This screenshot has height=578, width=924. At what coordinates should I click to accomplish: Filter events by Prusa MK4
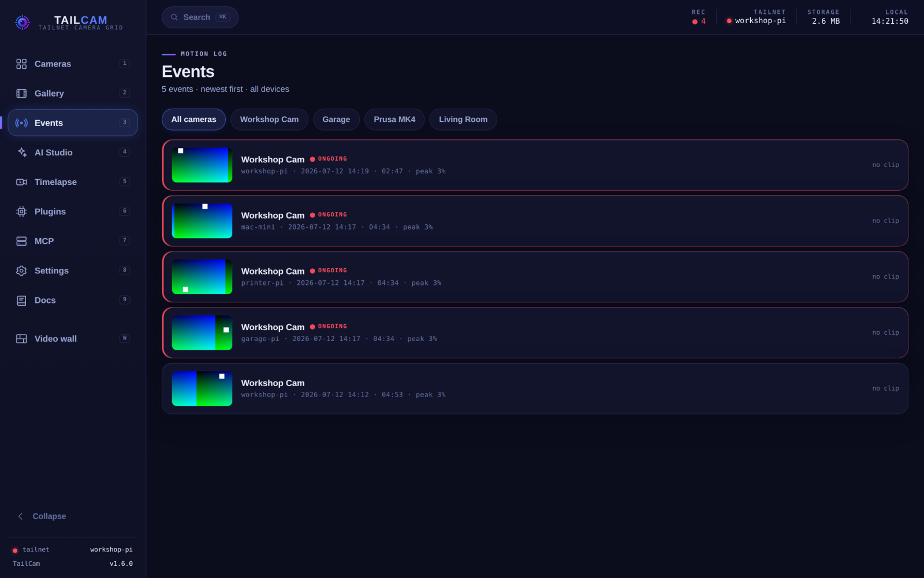(x=394, y=119)
